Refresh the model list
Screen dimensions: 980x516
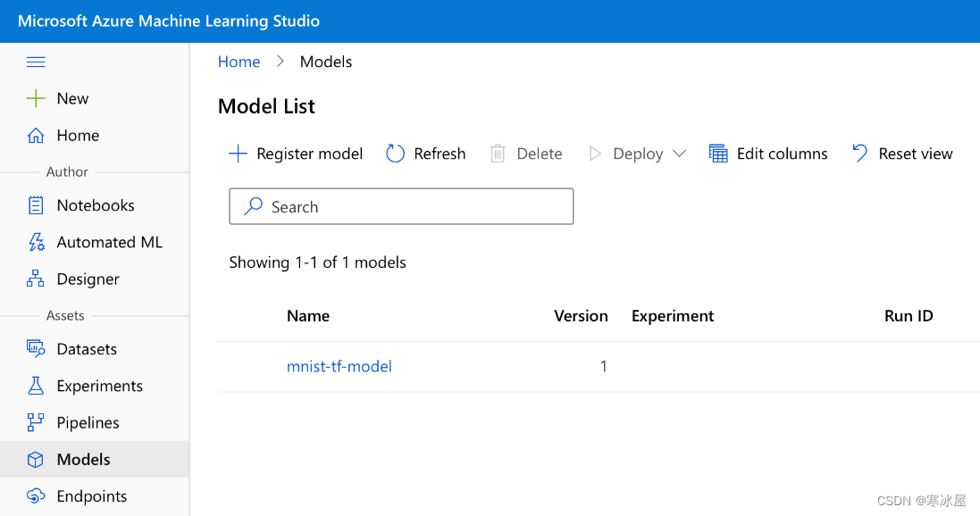426,154
